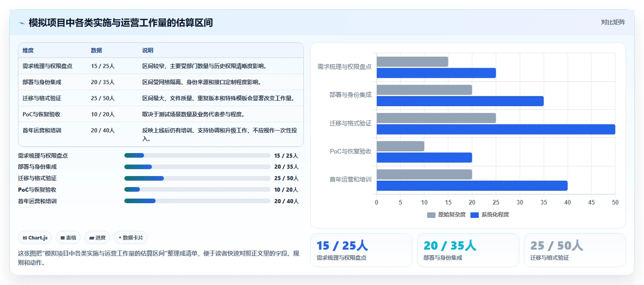Select table cell 需求梳理与权限盘点
This screenshot has width=644, height=285.
click(x=47, y=66)
